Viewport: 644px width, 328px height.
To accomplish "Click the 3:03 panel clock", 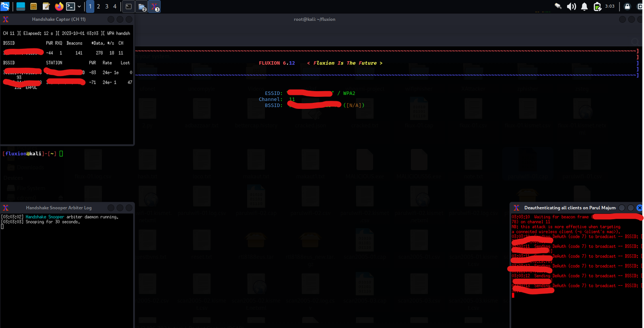I will coord(610,6).
